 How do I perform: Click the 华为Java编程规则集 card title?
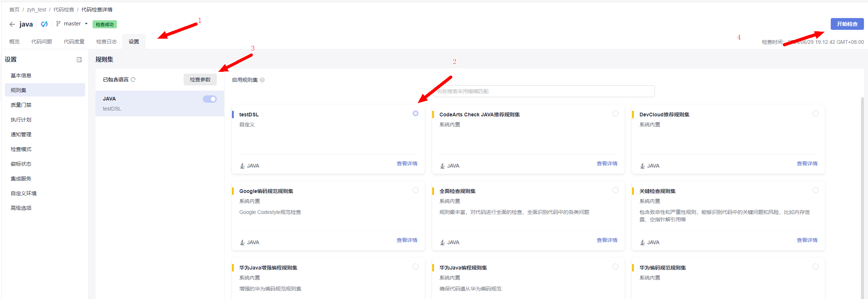[x=463, y=268]
